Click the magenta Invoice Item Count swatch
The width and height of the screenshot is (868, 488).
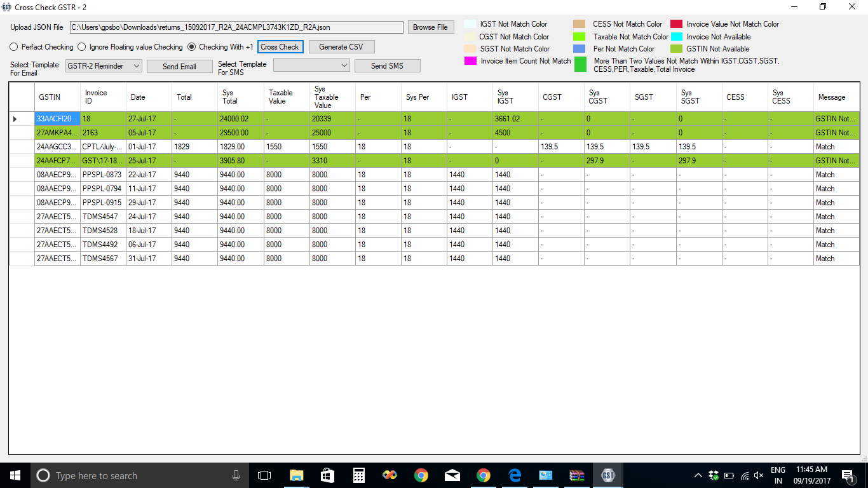tap(470, 61)
